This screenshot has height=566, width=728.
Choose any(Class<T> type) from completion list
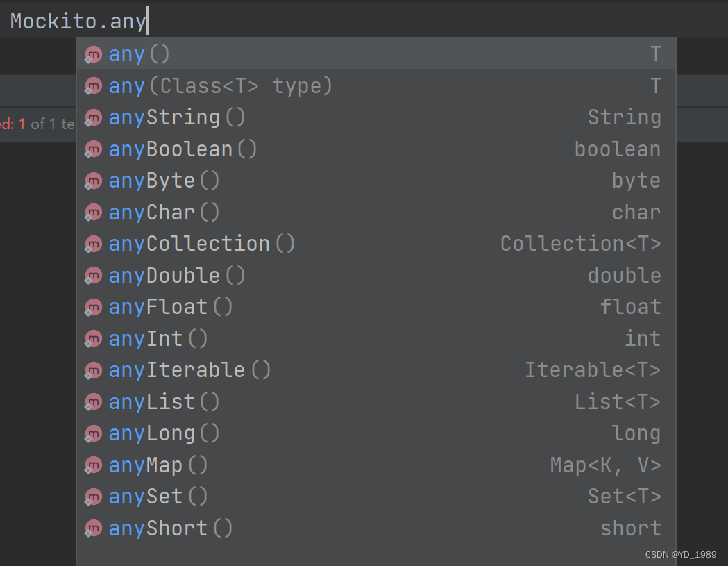[x=221, y=86]
